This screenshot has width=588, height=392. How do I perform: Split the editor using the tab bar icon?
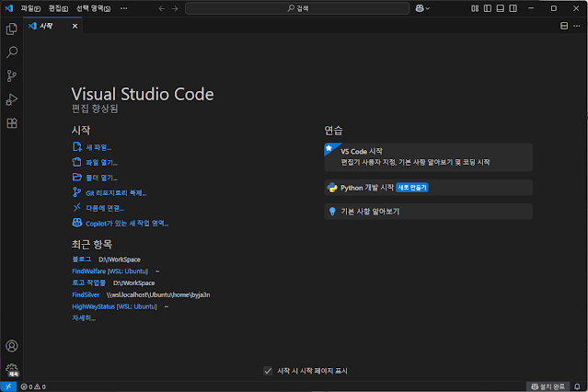564,26
